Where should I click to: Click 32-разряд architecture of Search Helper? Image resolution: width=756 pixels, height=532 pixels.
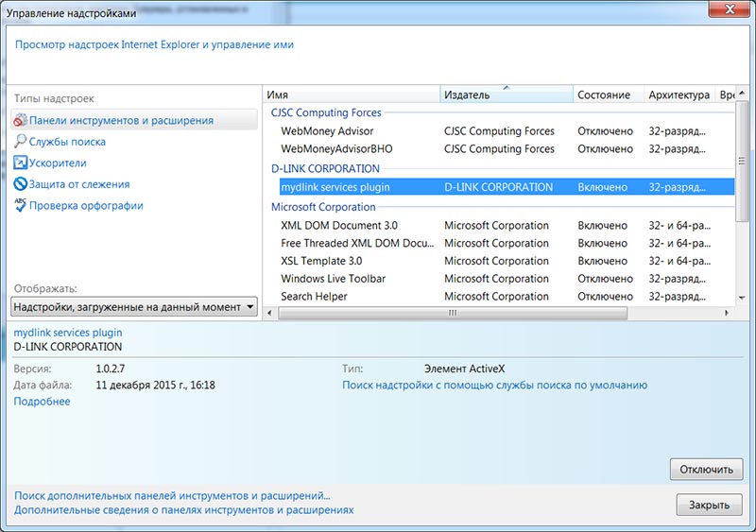(677, 296)
